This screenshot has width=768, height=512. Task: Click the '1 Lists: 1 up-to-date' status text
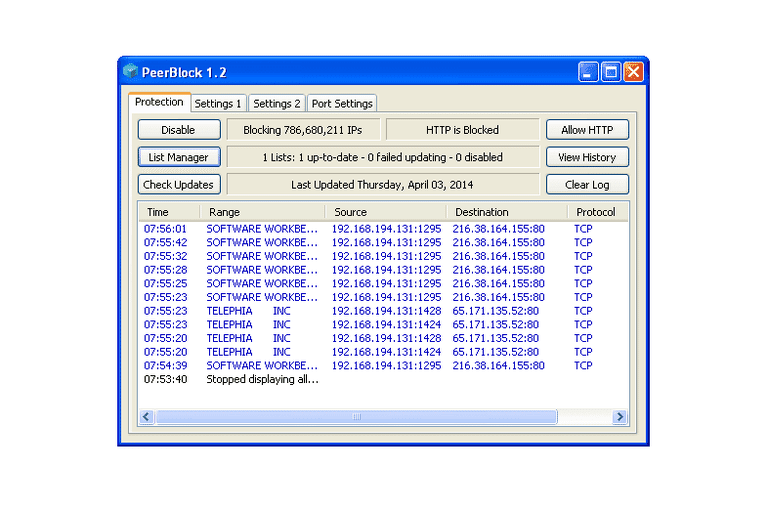383,157
